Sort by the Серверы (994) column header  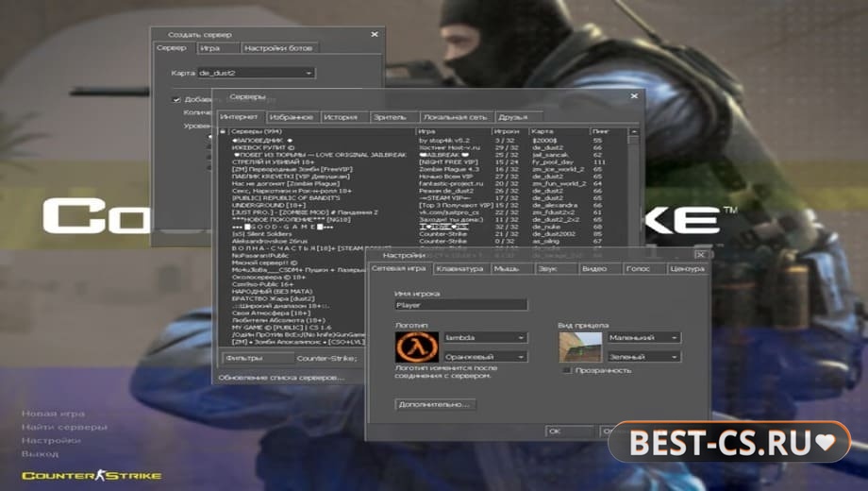click(322, 131)
